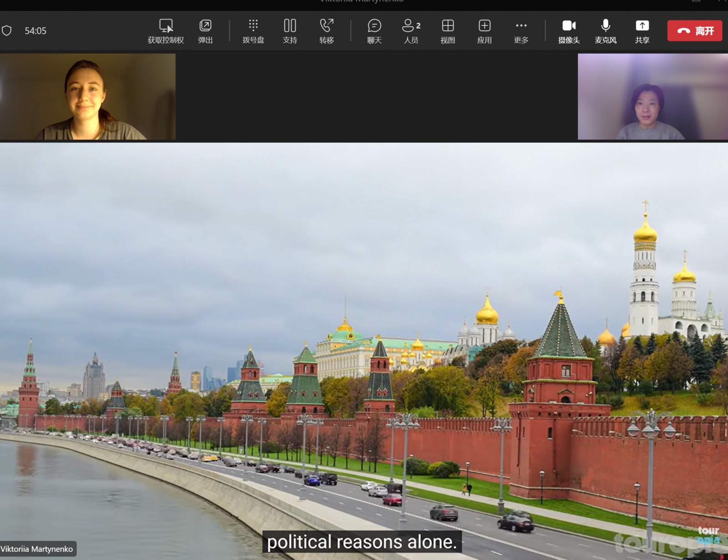The image size is (728, 560).
Task: Open the chat (聊天) panel
Action: pos(374,26)
